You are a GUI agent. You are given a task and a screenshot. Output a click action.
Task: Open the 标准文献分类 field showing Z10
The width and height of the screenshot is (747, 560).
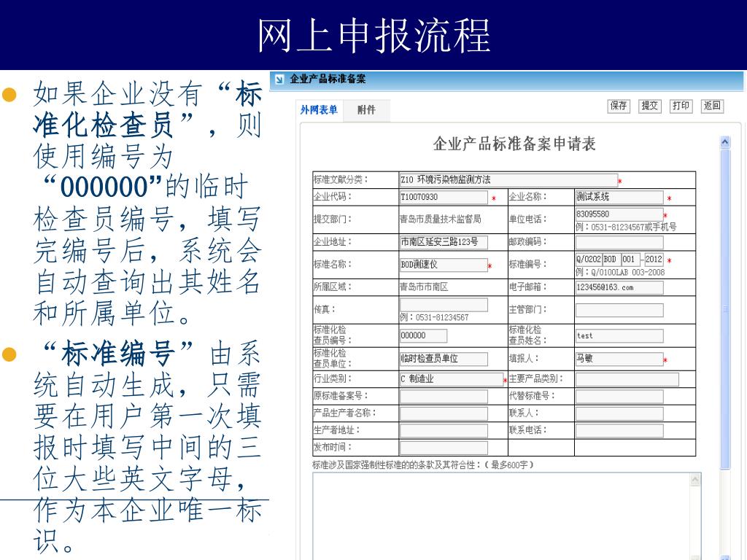[x=508, y=179]
